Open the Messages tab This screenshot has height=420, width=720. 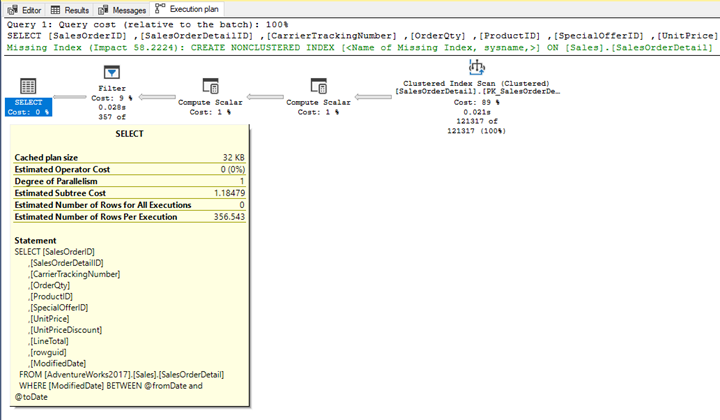click(122, 10)
